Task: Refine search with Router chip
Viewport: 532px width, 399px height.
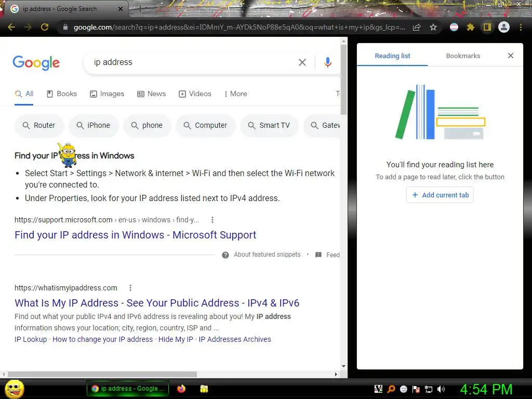Action: pos(38,126)
